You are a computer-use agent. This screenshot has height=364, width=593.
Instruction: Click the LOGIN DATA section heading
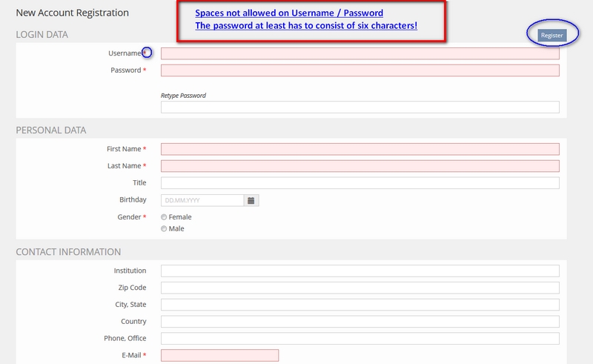[x=42, y=34]
